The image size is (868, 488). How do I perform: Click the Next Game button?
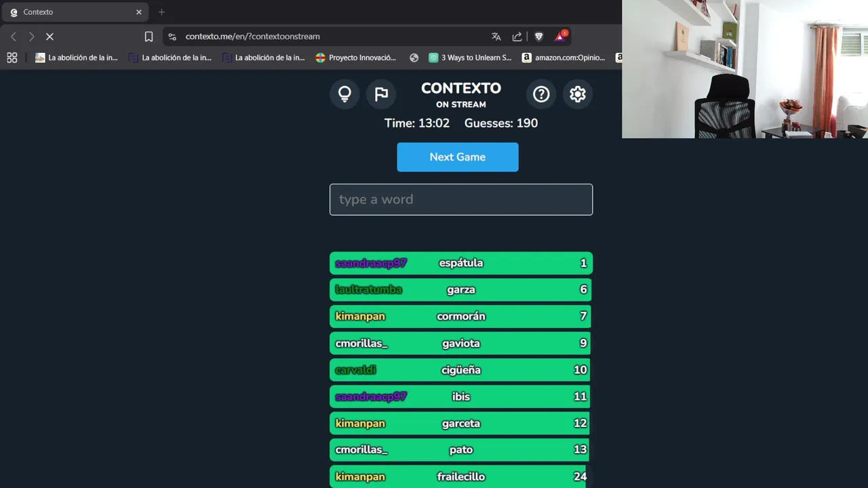point(458,157)
